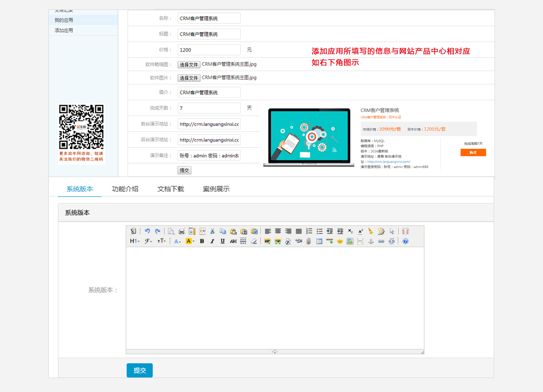Click the paste-from-Word icon

pos(254,231)
